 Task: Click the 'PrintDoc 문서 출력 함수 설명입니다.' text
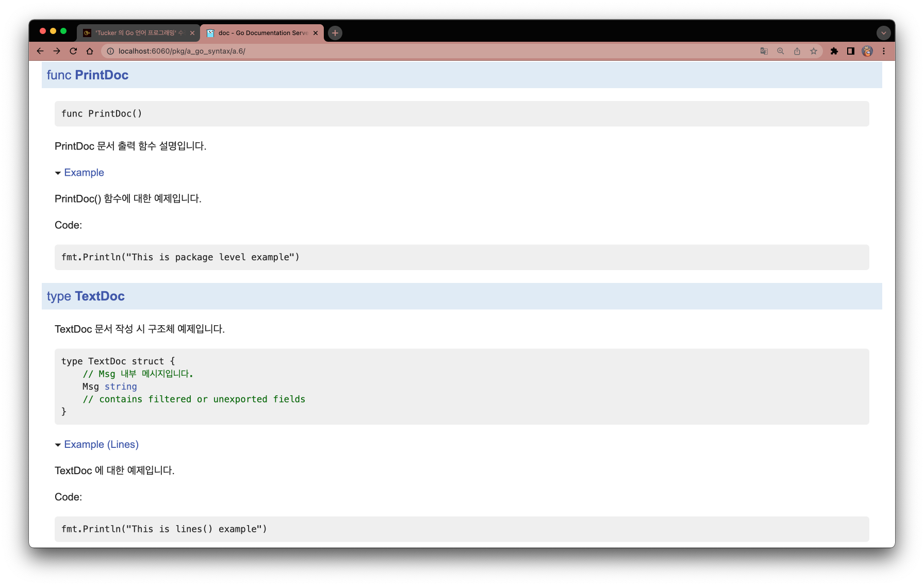coord(130,146)
